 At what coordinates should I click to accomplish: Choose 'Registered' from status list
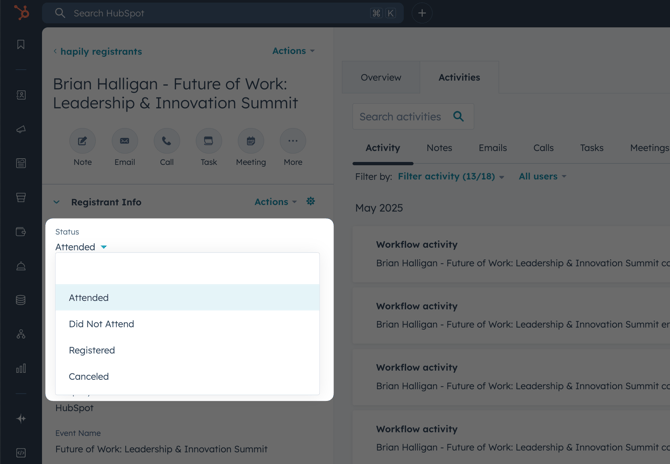point(92,350)
